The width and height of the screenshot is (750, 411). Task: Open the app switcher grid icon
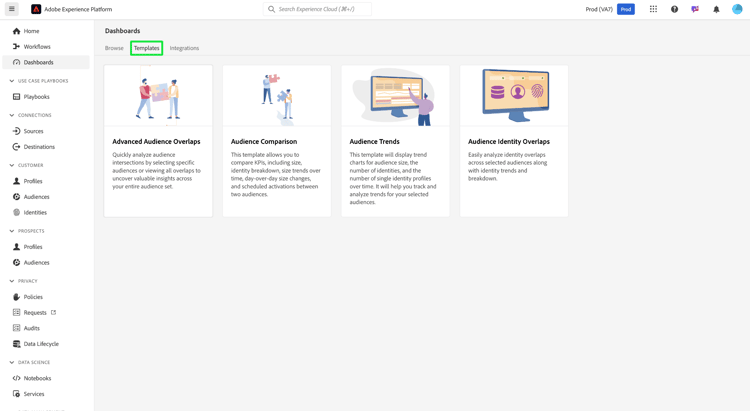(653, 9)
